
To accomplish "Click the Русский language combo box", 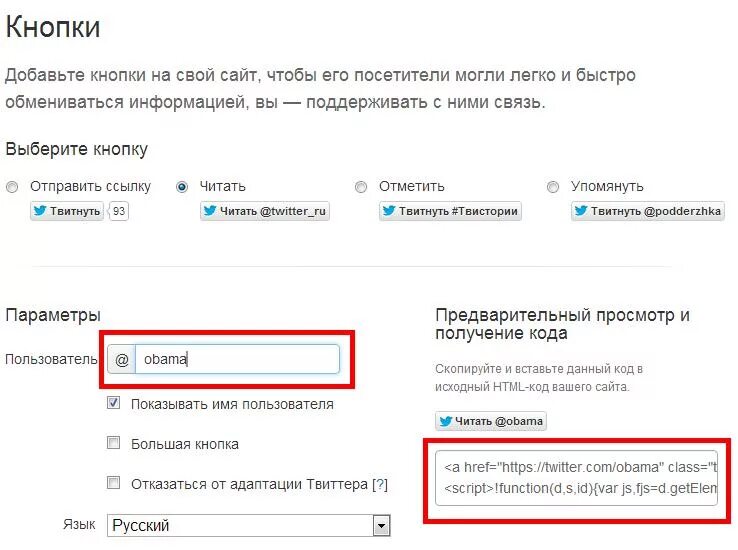I will coord(249,526).
